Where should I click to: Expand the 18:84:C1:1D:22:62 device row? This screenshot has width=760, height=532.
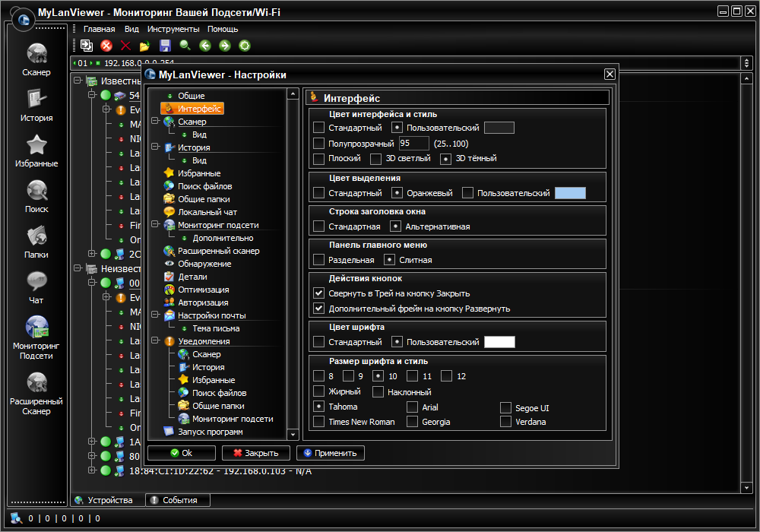click(x=92, y=470)
